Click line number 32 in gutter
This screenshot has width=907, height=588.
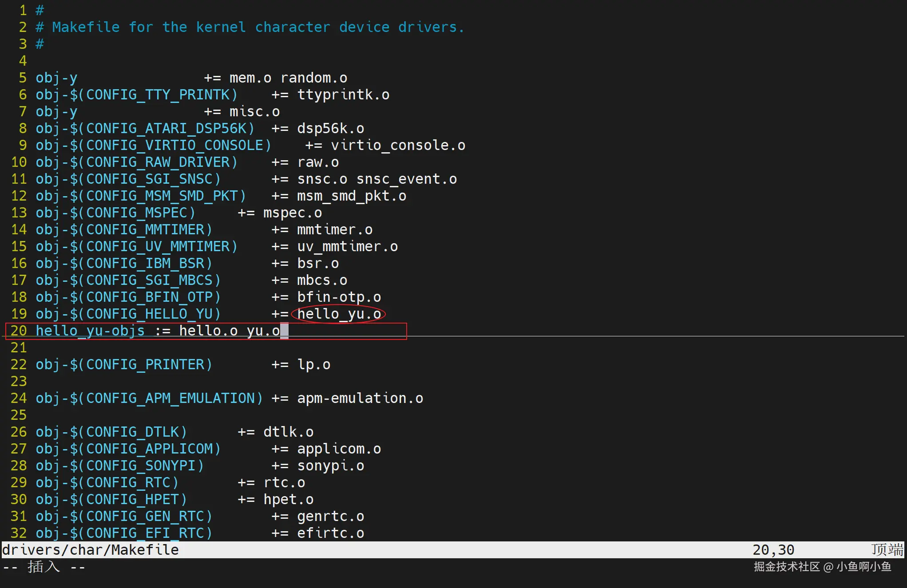(x=19, y=533)
